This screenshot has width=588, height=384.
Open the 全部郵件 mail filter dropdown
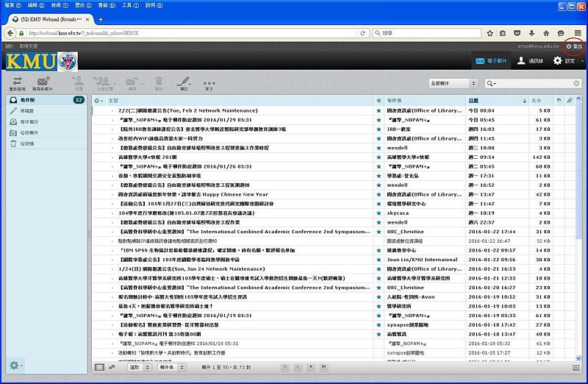click(x=453, y=83)
